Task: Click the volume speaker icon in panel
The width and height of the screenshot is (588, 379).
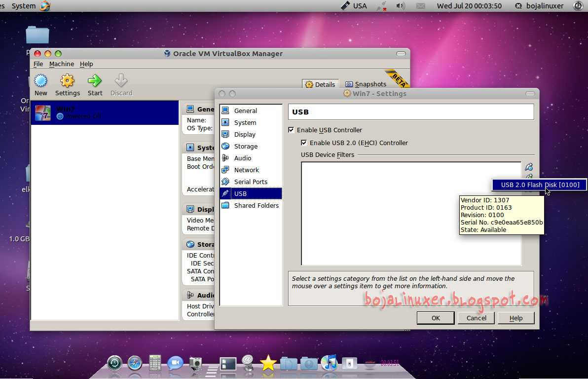Action: pyautogui.click(x=401, y=6)
